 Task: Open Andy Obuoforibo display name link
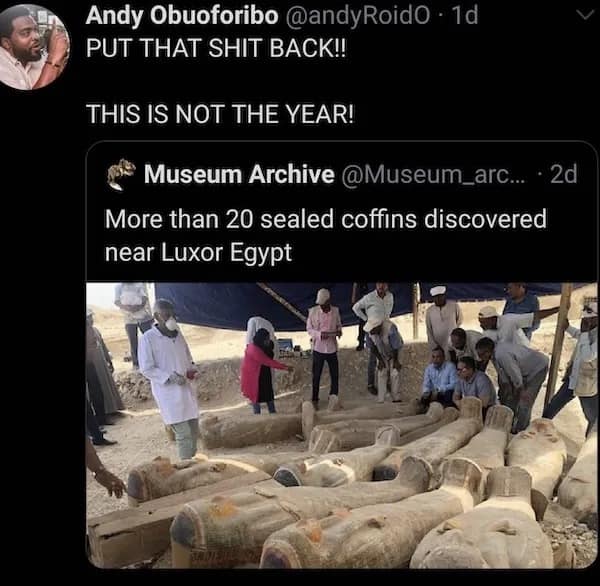(182, 16)
